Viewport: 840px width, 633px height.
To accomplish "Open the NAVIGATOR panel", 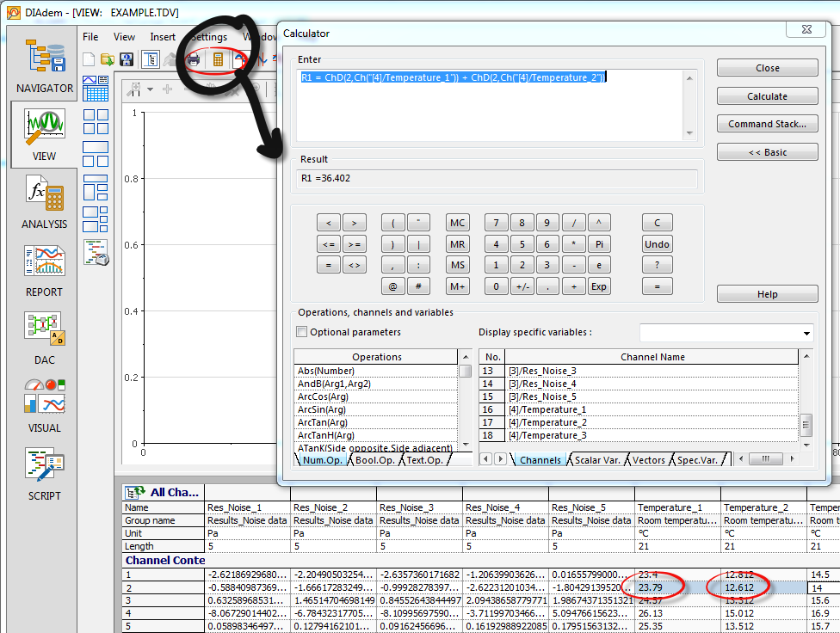I will click(45, 65).
